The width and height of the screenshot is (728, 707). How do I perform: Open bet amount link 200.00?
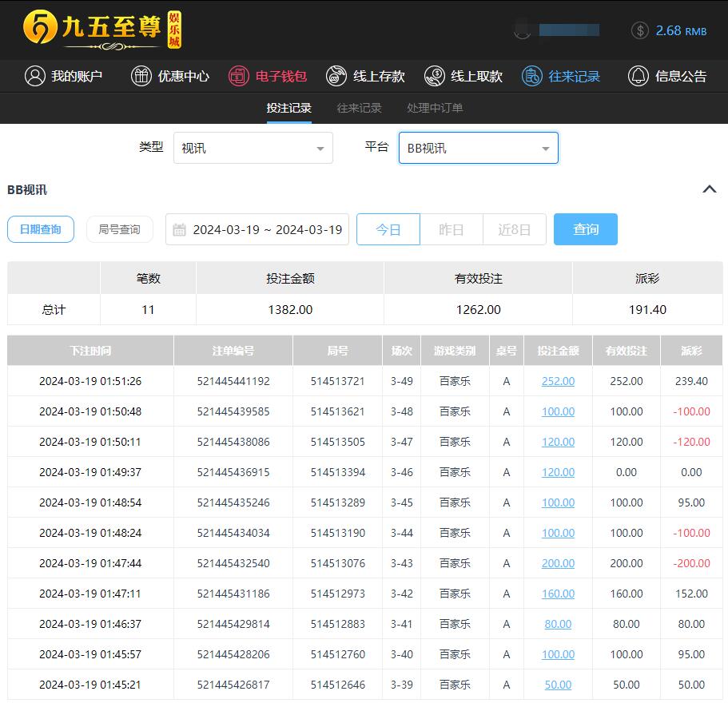558,563
